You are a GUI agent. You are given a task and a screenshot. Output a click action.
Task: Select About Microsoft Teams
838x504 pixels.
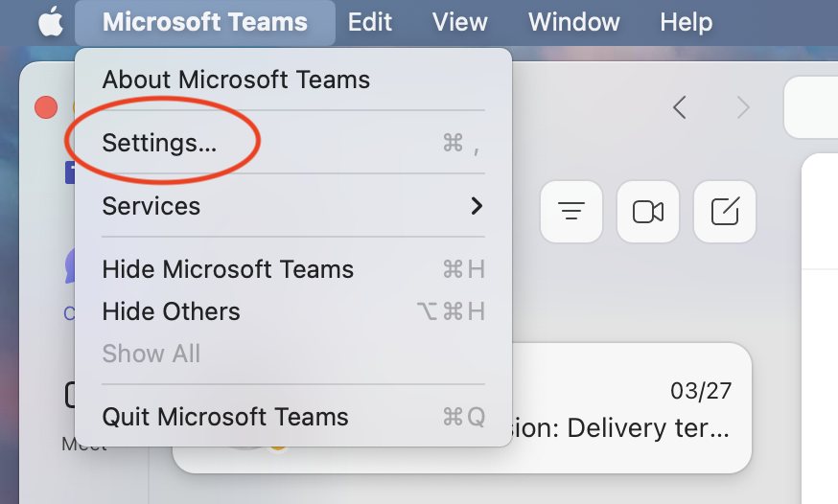293,80
